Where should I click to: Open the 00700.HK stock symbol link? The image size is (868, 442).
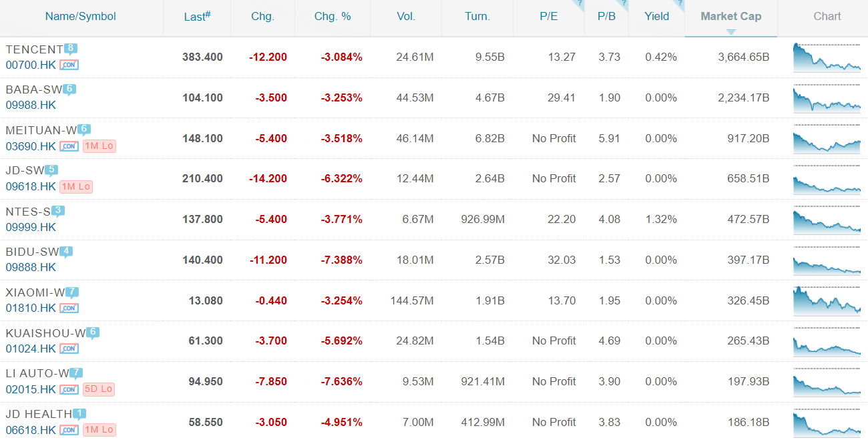tap(31, 65)
